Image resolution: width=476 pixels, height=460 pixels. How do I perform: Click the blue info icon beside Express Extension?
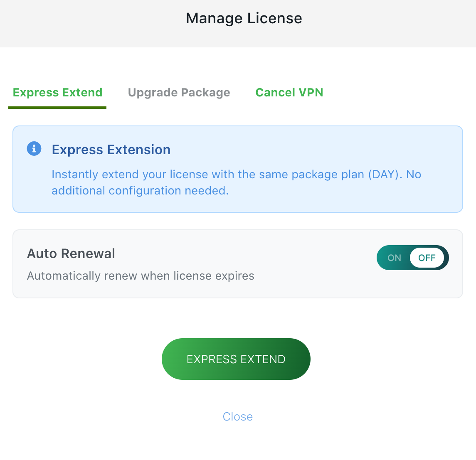[34, 149]
